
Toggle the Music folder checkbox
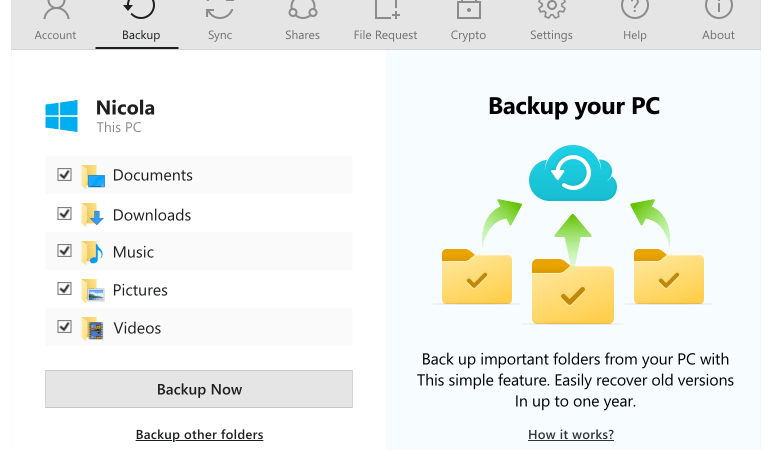pos(64,251)
